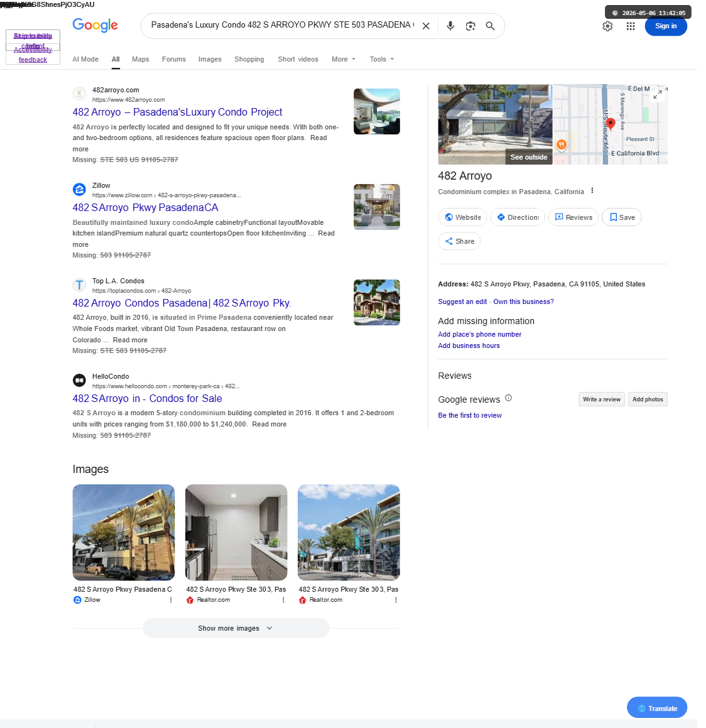Image resolution: width=706 pixels, height=728 pixels.
Task: Submit search with magnifier icon
Action: point(490,26)
